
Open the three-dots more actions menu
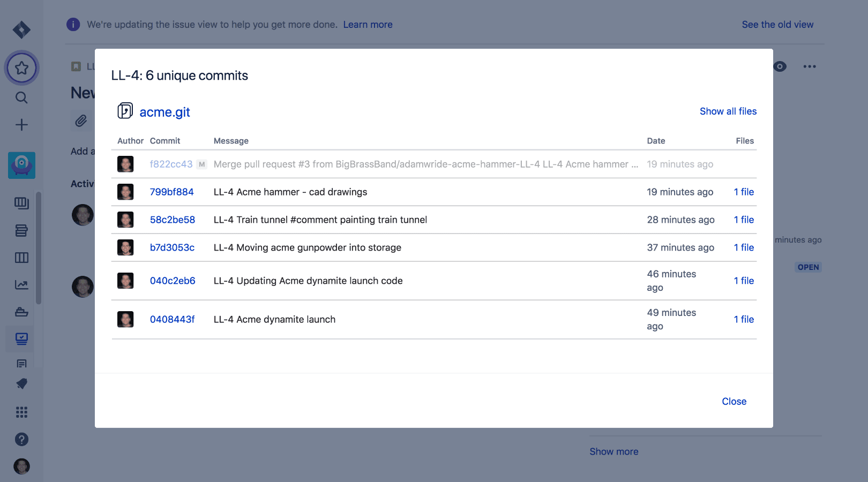pos(809,66)
